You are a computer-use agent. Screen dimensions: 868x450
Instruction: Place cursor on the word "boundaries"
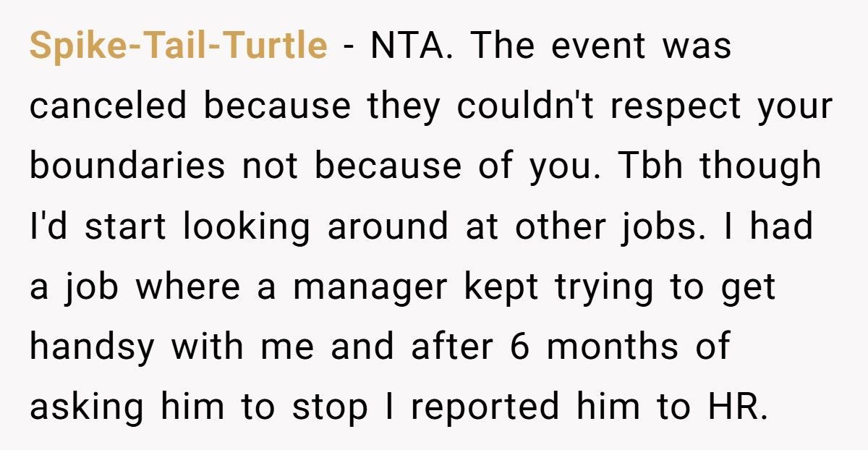127,166
